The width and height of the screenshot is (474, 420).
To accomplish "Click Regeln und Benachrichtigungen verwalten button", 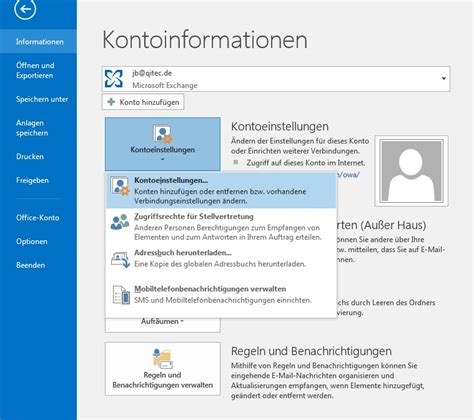I will (x=163, y=369).
